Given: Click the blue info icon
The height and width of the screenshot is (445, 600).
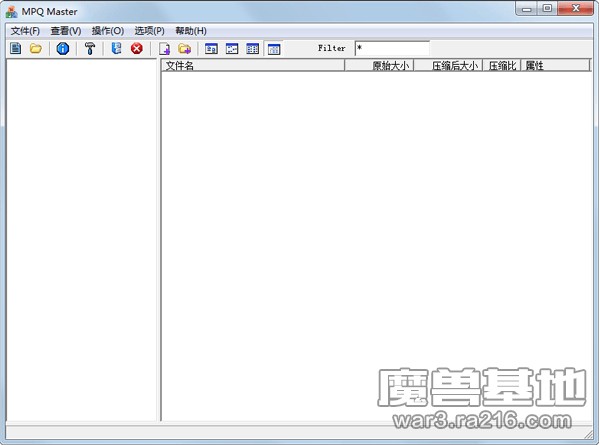Looking at the screenshot, I should pyautogui.click(x=63, y=48).
